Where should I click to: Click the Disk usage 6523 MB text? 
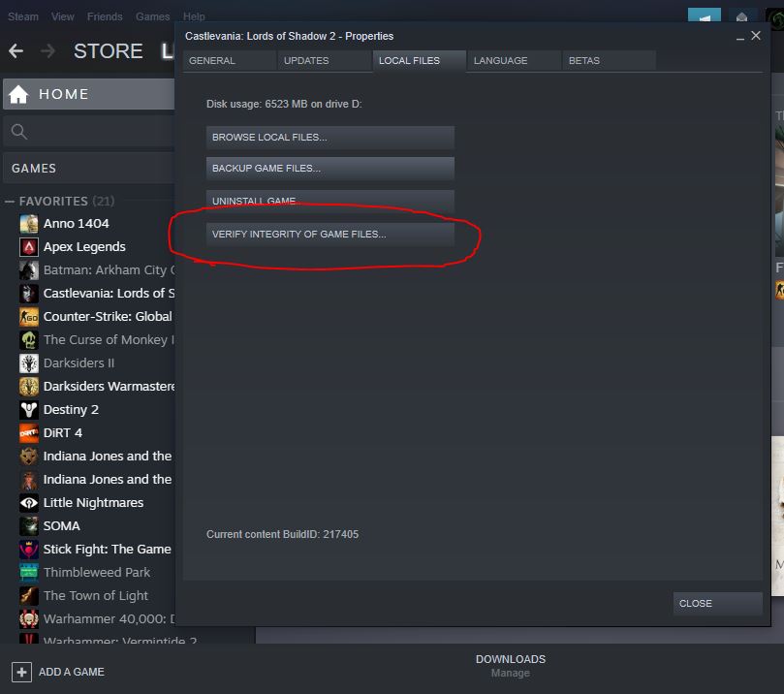[x=284, y=104]
